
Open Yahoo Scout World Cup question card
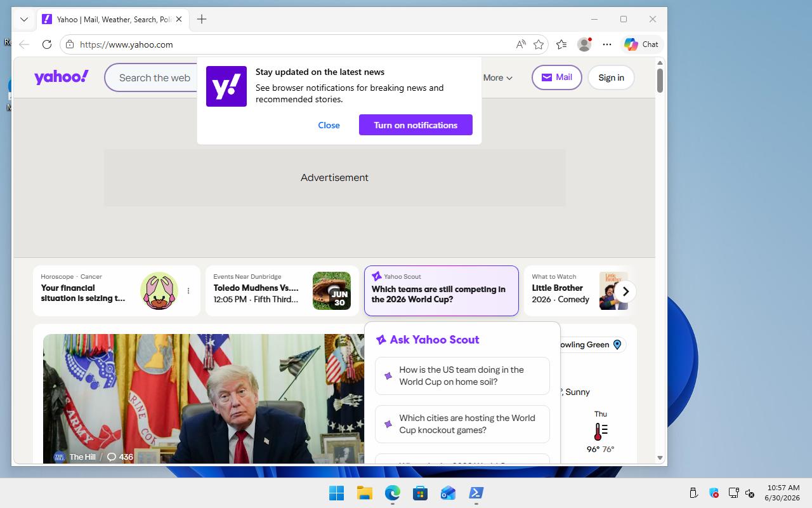[442, 291]
